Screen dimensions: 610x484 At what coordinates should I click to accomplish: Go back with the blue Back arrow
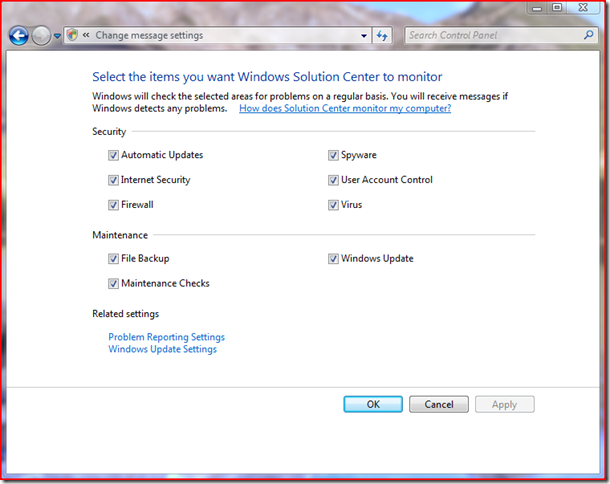pyautogui.click(x=19, y=36)
